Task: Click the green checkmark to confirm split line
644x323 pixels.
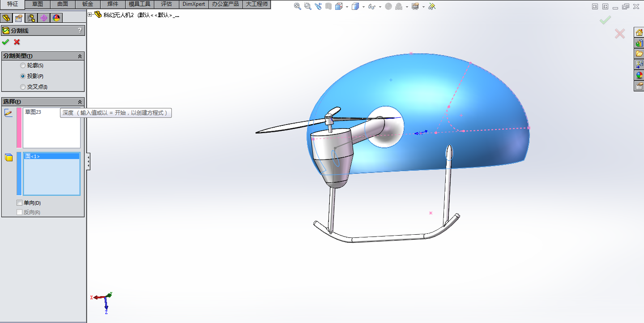Action: [5, 42]
